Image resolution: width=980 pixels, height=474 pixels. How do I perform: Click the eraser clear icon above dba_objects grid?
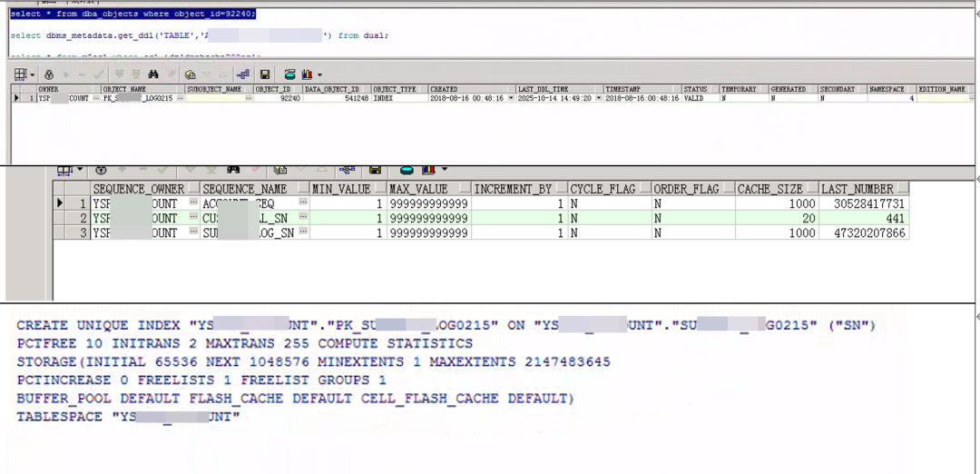click(x=171, y=74)
